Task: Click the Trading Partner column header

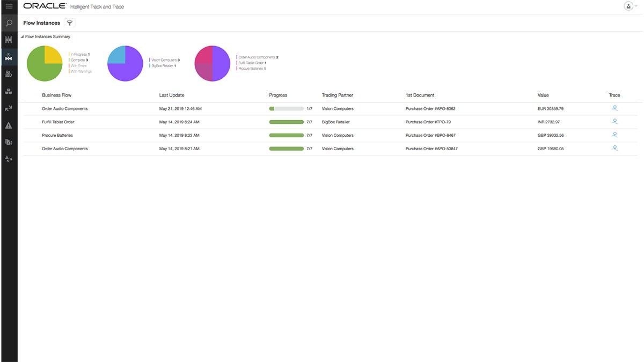Action: (338, 95)
